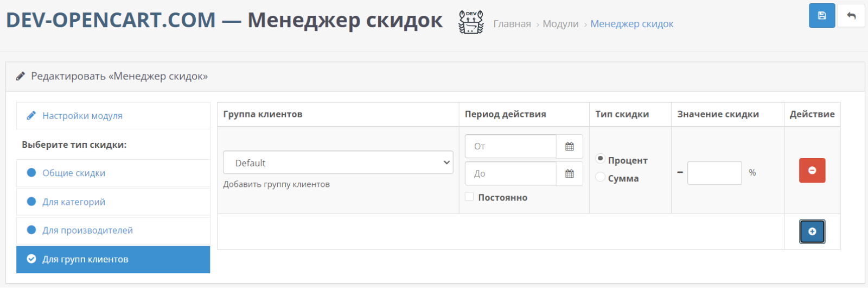Open the calendar for the 'От' date
Screen dimensions: 868x288
click(x=570, y=146)
